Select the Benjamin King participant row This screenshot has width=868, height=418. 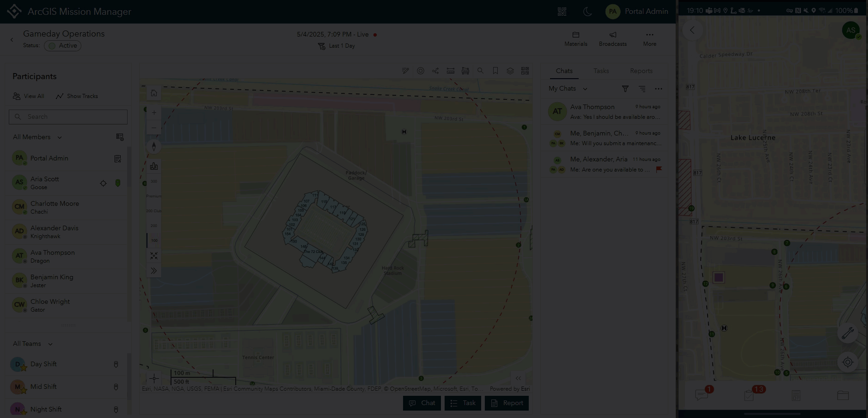pos(67,281)
